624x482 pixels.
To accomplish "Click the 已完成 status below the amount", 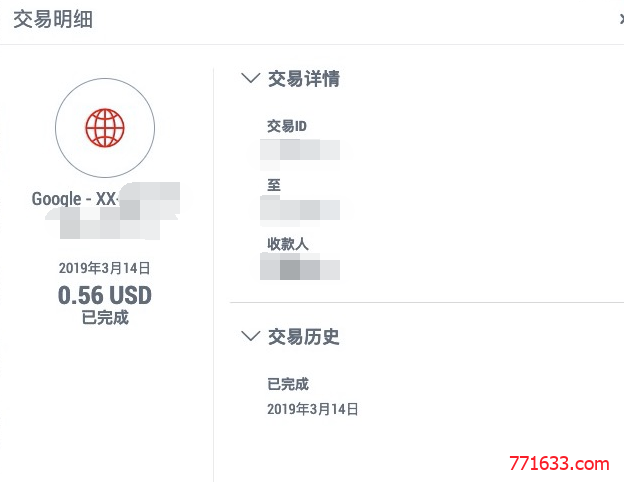I will click(105, 318).
